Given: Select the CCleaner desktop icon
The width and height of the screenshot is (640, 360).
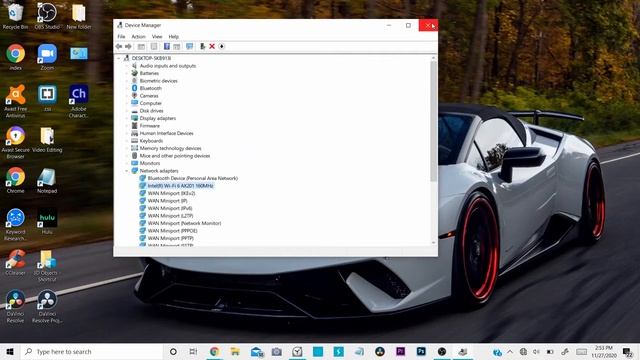Looking at the screenshot, I should (16, 262).
